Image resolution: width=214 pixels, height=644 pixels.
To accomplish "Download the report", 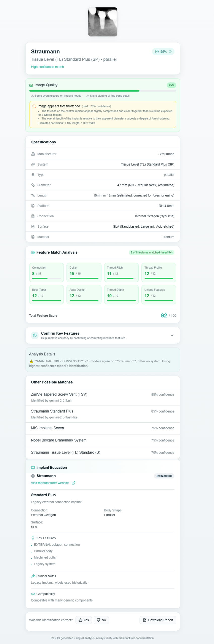I will (x=158, y=620).
